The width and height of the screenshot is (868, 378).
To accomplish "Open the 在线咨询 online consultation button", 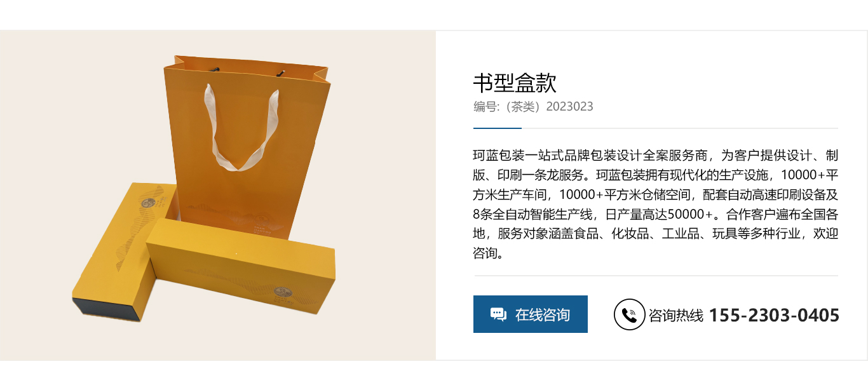I will (531, 314).
